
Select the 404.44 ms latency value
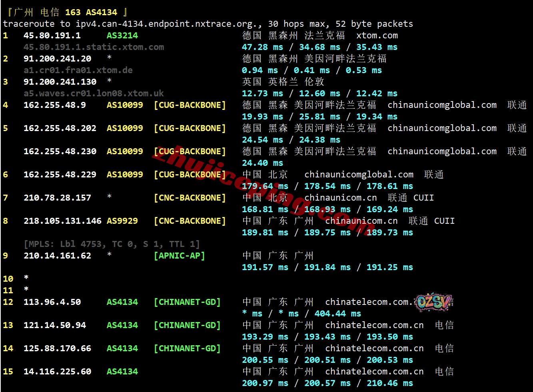pyautogui.click(x=337, y=314)
